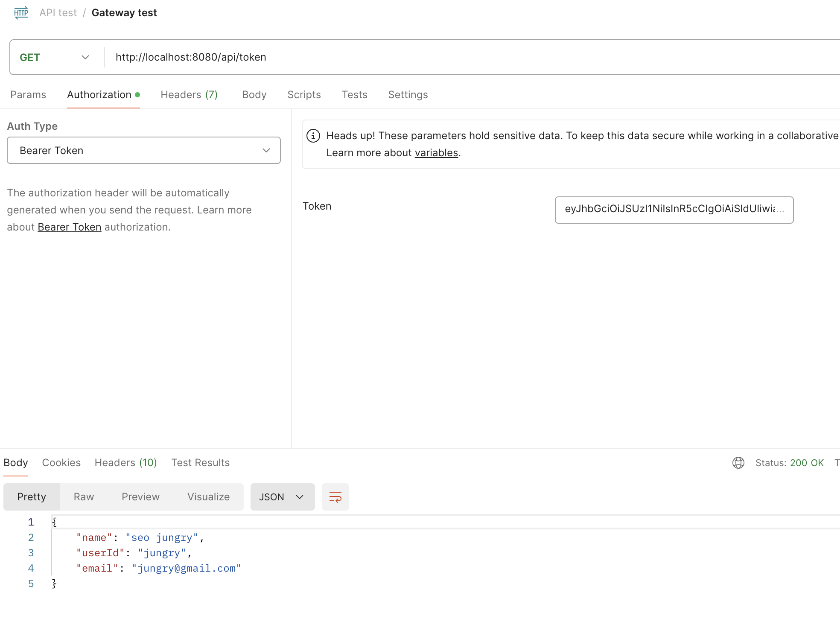The width and height of the screenshot is (840, 619).
Task: Open the GET method dropdown
Action: 55,57
